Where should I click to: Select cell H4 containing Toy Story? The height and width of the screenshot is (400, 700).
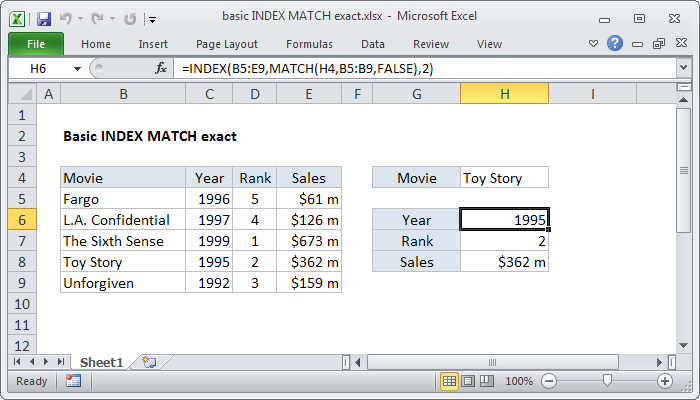pos(504,178)
